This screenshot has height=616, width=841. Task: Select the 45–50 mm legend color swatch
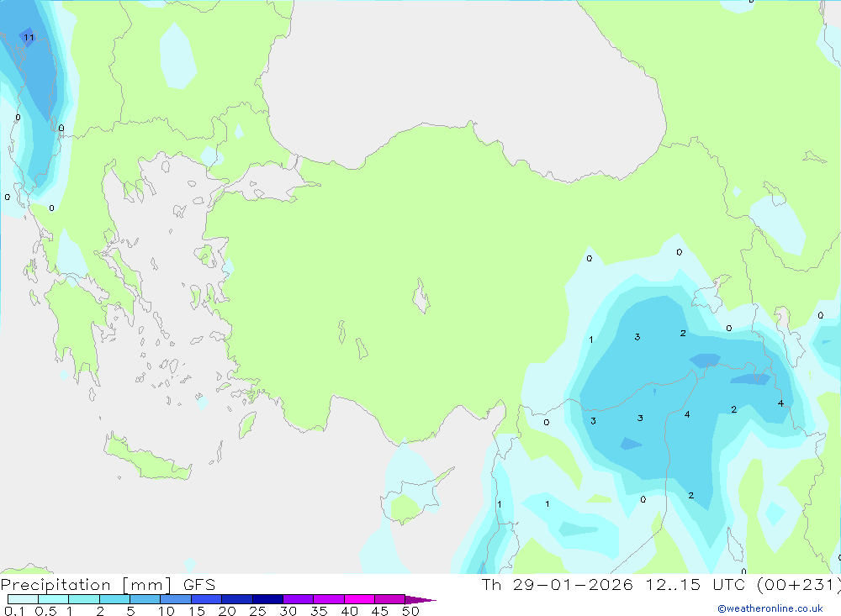tap(389, 599)
